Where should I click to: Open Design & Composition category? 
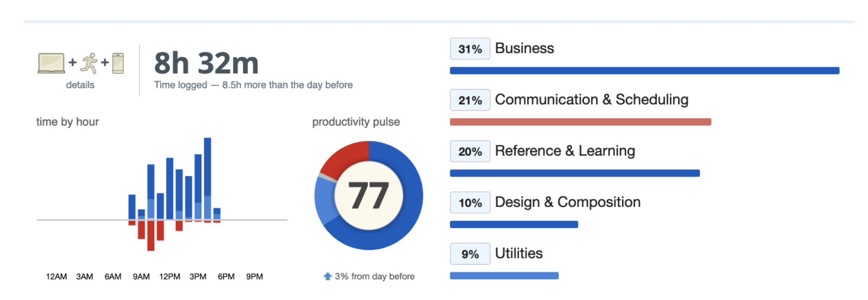coord(568,202)
